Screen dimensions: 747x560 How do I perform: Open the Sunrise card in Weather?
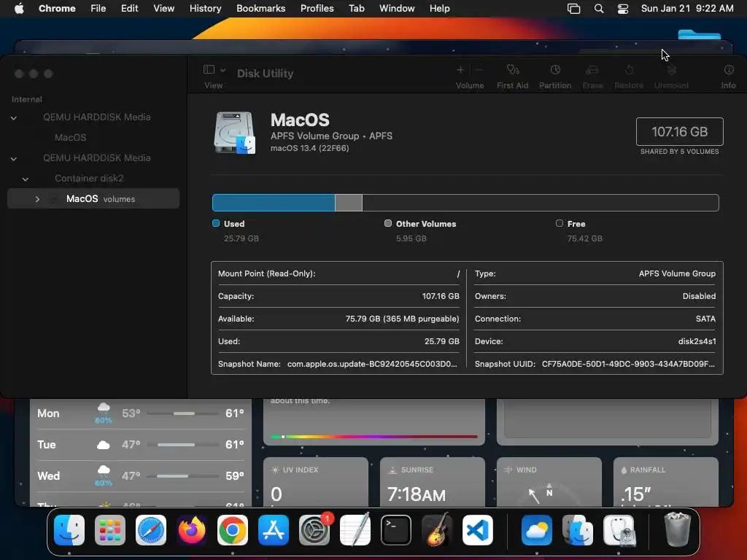point(433,482)
